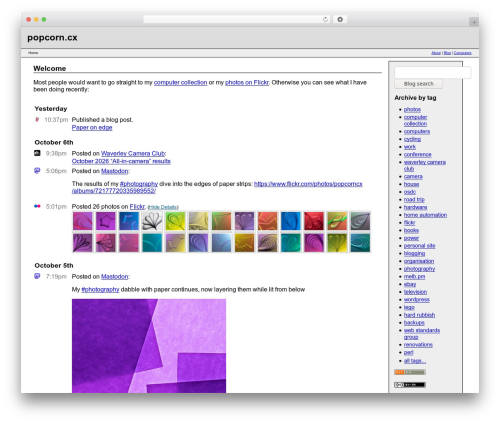Click the 10:37pm timestamp

56,120
